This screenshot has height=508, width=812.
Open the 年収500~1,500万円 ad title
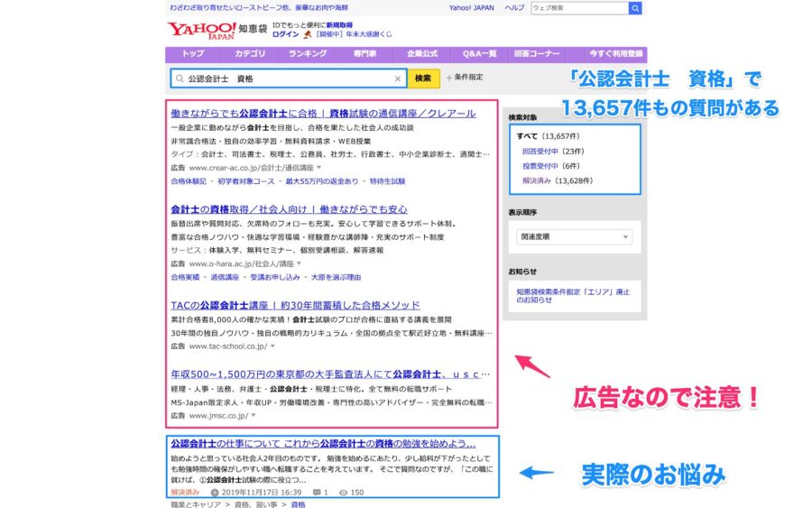click(x=330, y=374)
